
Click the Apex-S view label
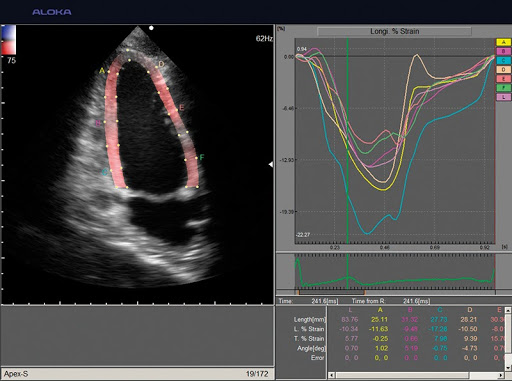coord(16,374)
